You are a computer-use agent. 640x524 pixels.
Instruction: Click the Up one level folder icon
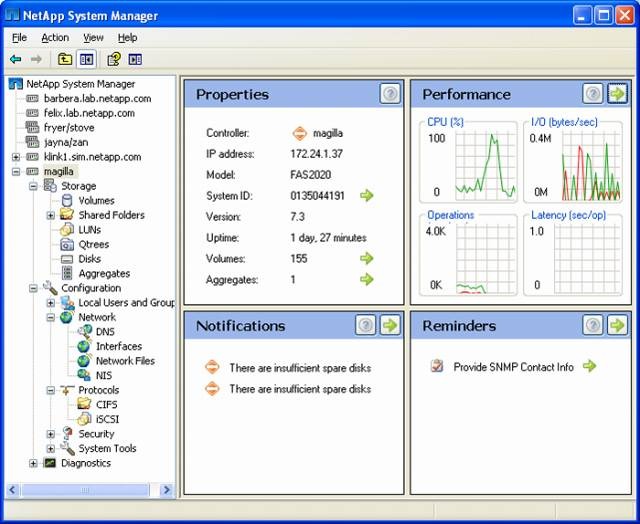coord(65,60)
